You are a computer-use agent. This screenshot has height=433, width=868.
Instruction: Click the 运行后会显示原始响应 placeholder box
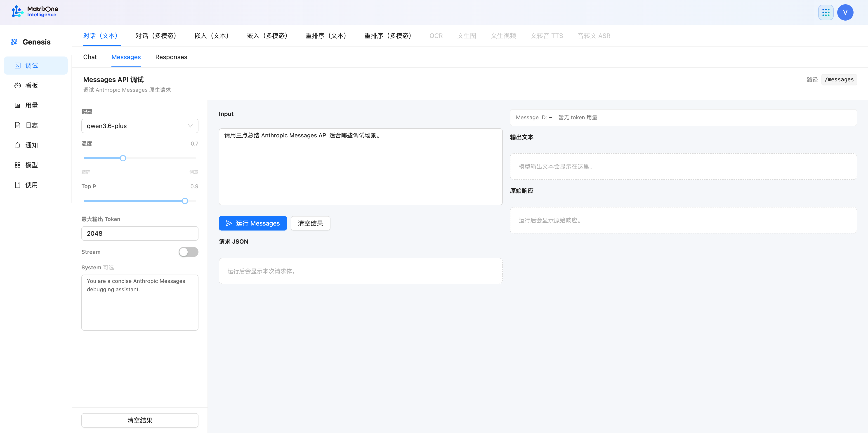click(x=683, y=220)
